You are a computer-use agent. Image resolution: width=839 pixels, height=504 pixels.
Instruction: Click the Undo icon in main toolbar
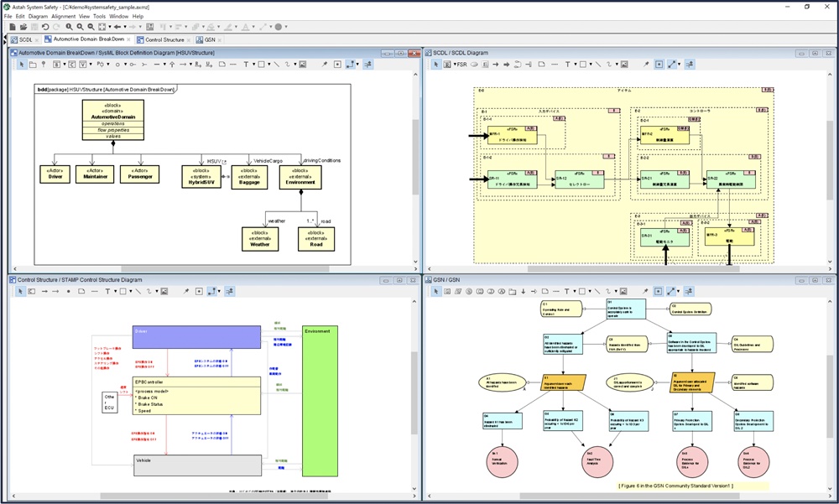coord(45,27)
